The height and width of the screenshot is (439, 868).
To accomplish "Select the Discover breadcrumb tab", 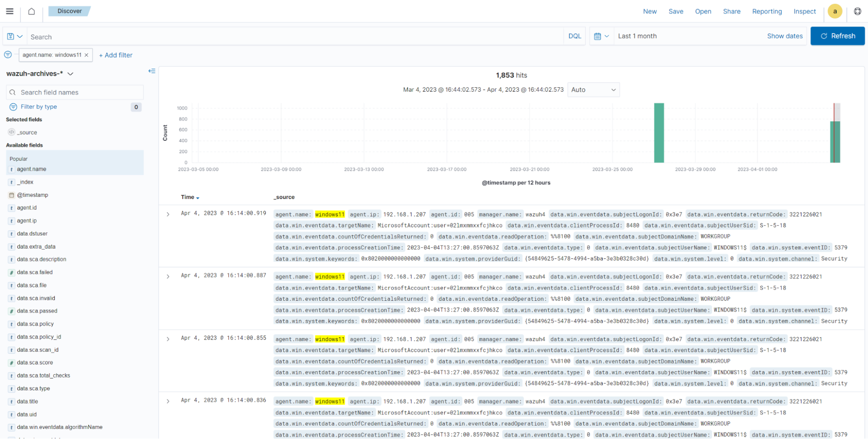I will click(x=69, y=11).
